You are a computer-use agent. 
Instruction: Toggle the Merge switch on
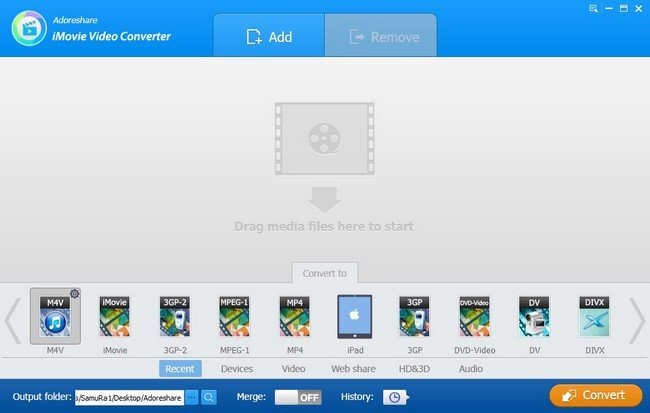point(298,397)
